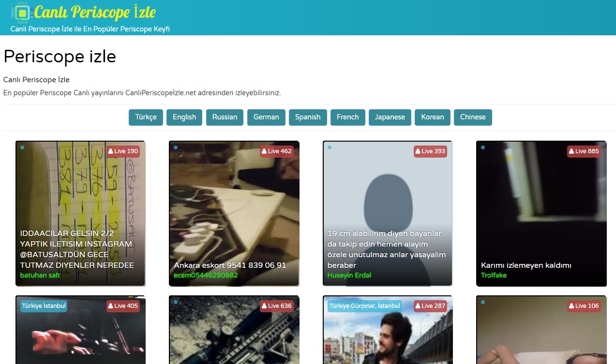
Task: Open the Huseyin Erdal stream thumbnail
Action: click(388, 213)
